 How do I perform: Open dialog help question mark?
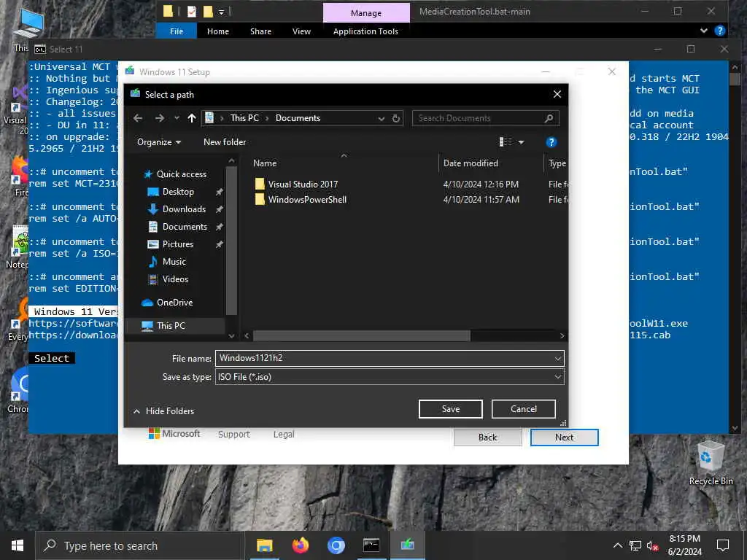[x=551, y=142]
